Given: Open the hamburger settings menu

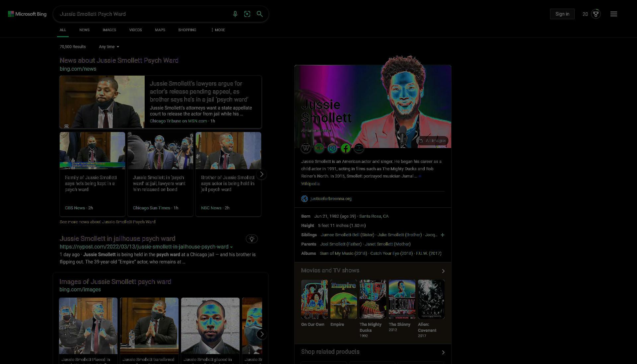Looking at the screenshot, I should [614, 14].
